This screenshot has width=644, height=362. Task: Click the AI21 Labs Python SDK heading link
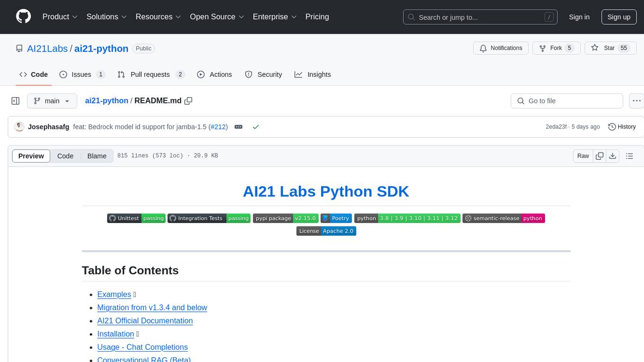point(326,191)
